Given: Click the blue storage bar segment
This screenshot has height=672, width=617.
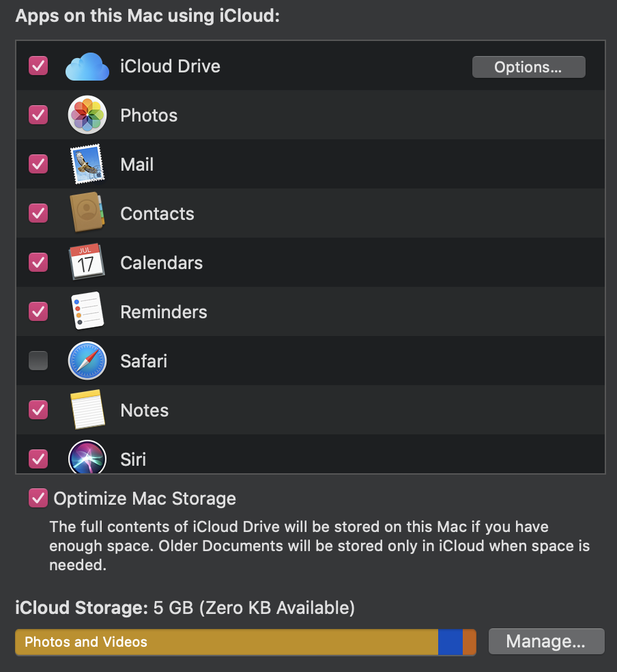Looking at the screenshot, I should click(450, 642).
